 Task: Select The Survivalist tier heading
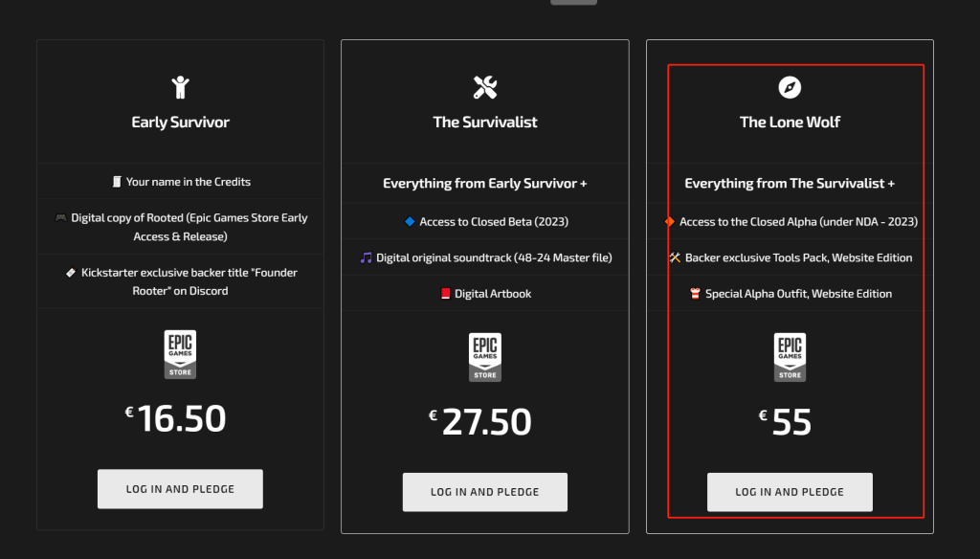tap(485, 122)
